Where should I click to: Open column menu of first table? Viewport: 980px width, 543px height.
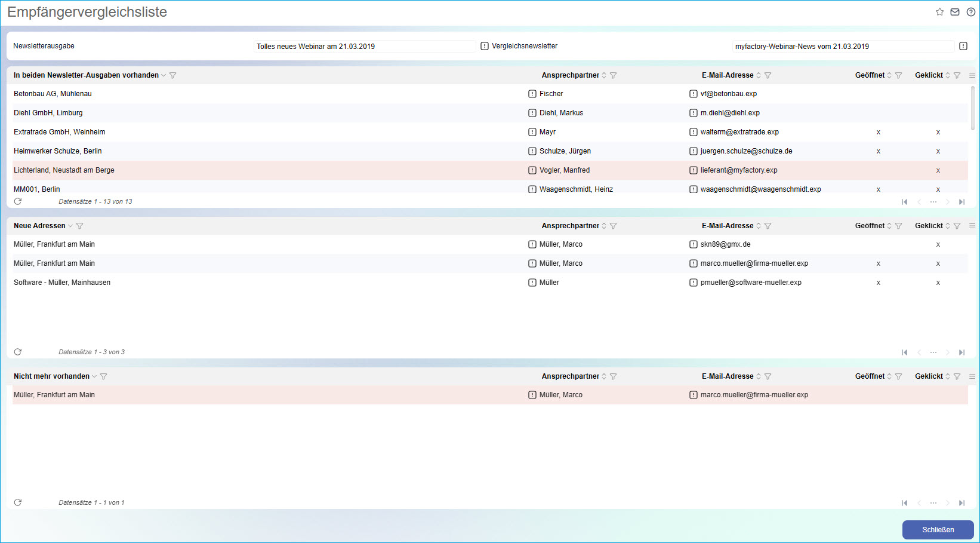tap(972, 75)
